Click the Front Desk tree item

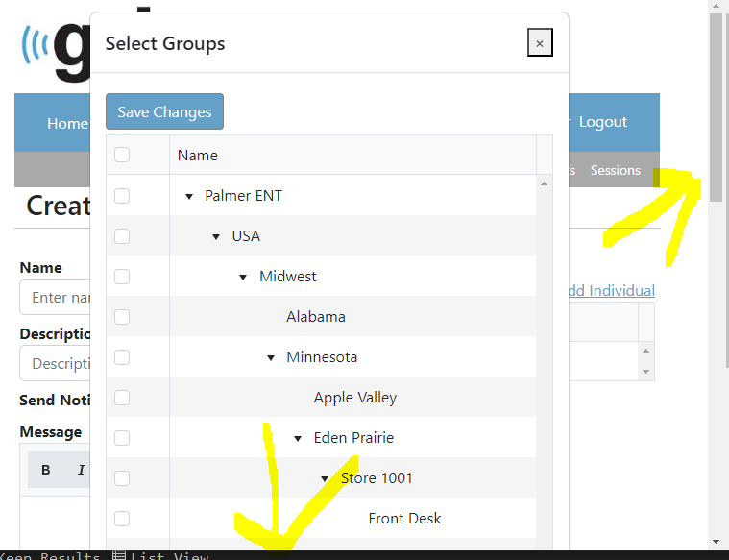click(404, 519)
